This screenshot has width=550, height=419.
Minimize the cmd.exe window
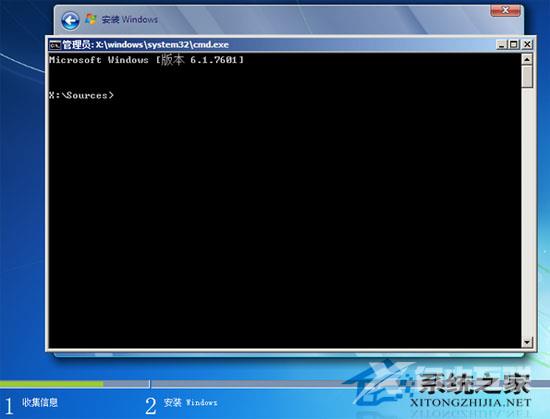(502, 45)
